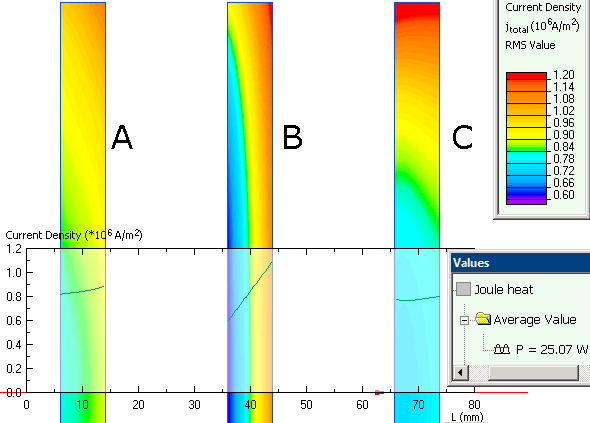Click the letter C conductor label
The height and width of the screenshot is (423, 590).
[462, 138]
